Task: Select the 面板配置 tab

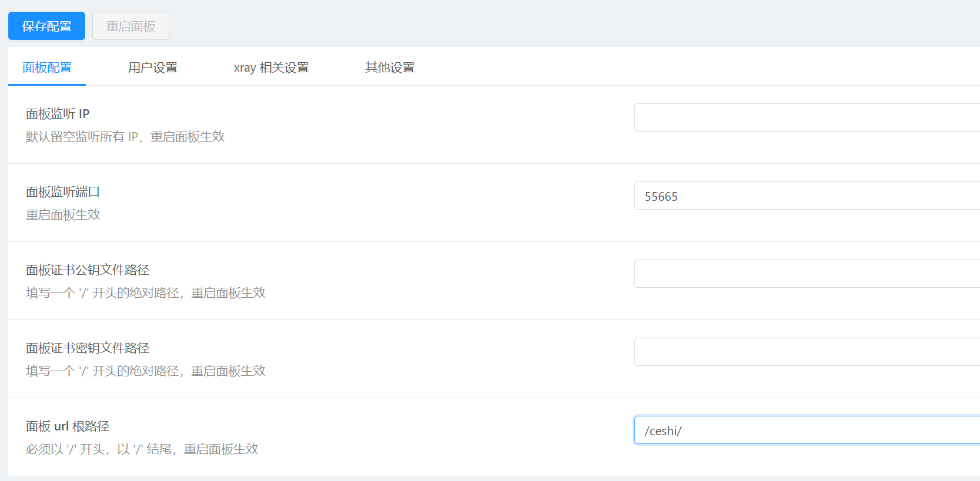Action: [x=47, y=68]
